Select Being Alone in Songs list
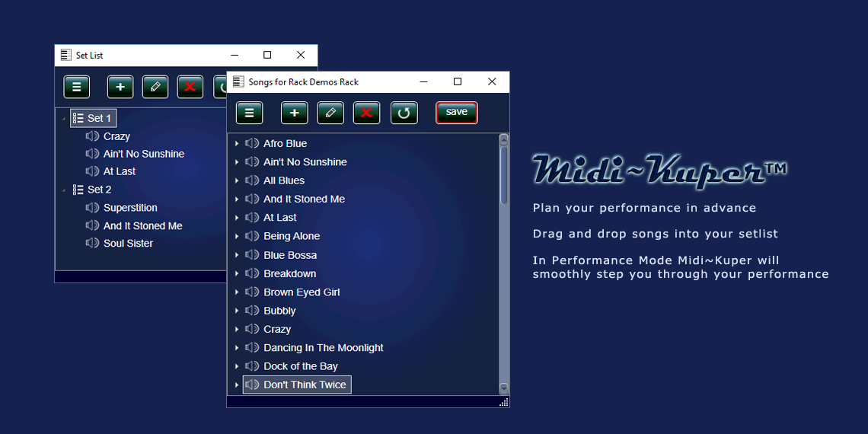868x434 pixels. [292, 236]
